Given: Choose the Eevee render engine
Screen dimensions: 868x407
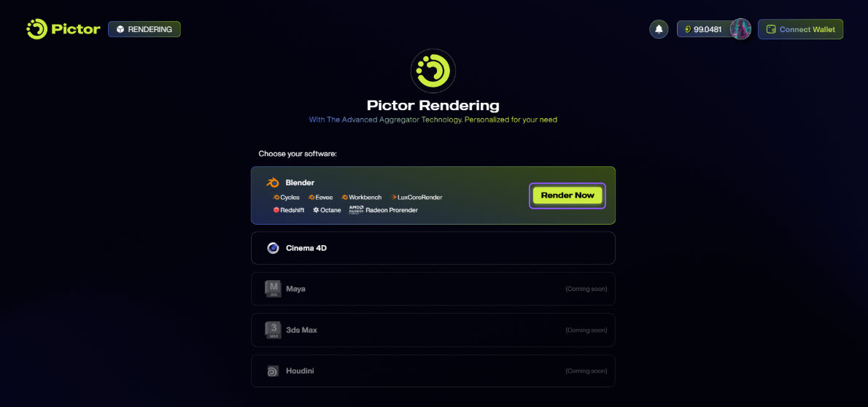Looking at the screenshot, I should 320,197.
